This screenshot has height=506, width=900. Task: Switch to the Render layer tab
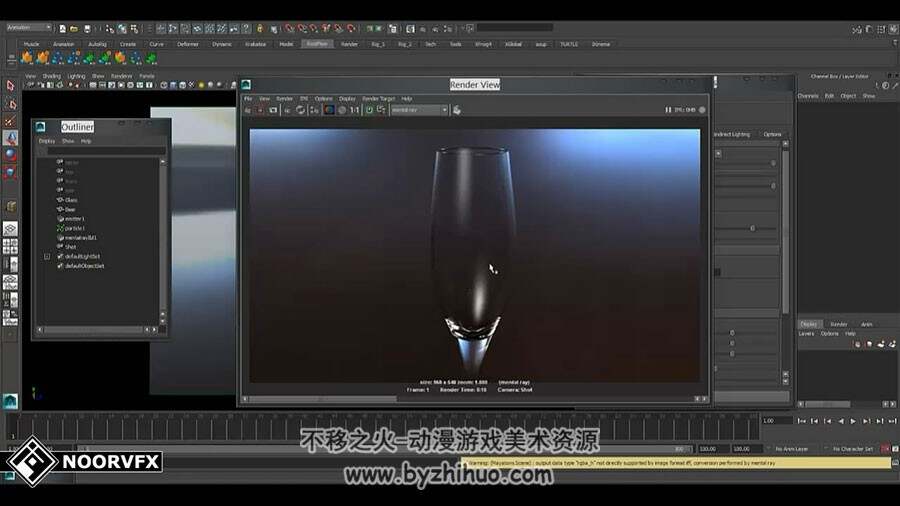pos(839,324)
